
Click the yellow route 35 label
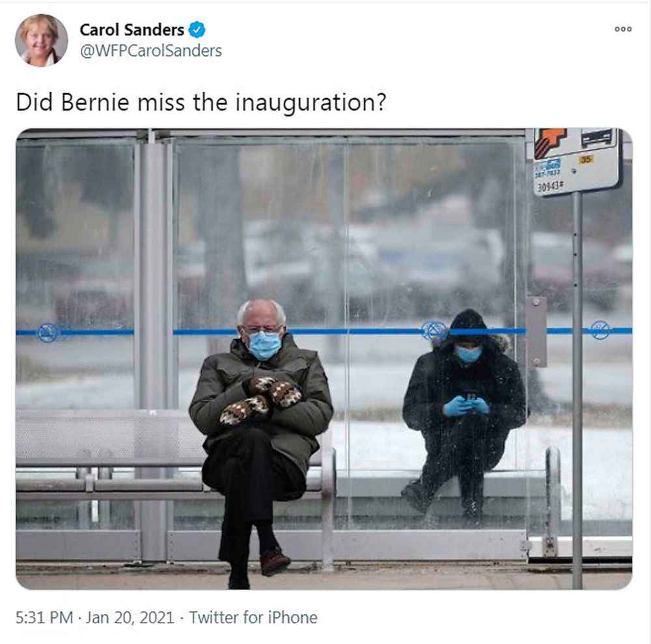click(585, 159)
